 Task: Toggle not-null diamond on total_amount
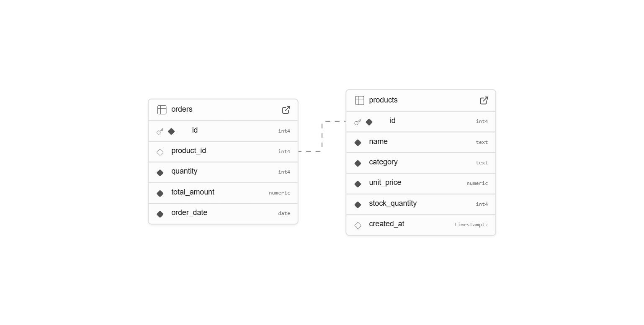click(160, 193)
